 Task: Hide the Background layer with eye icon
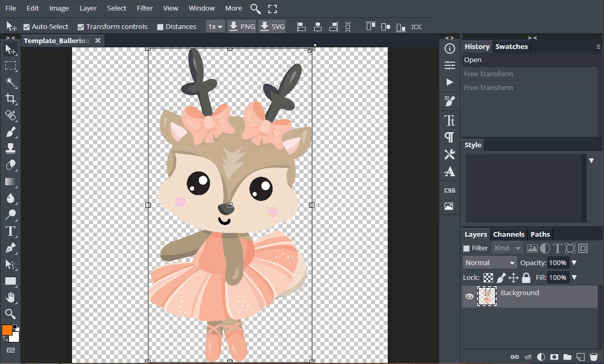[x=469, y=297]
